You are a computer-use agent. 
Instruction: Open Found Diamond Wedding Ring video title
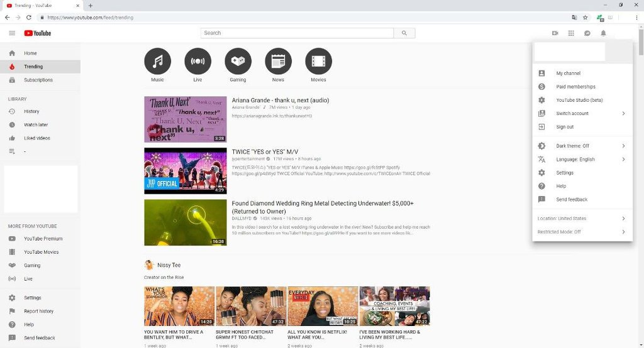(323, 207)
